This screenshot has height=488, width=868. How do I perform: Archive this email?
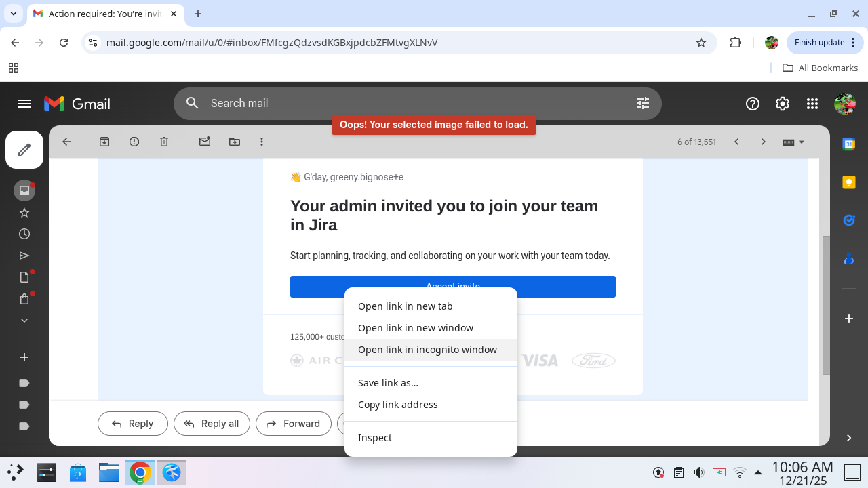(104, 142)
